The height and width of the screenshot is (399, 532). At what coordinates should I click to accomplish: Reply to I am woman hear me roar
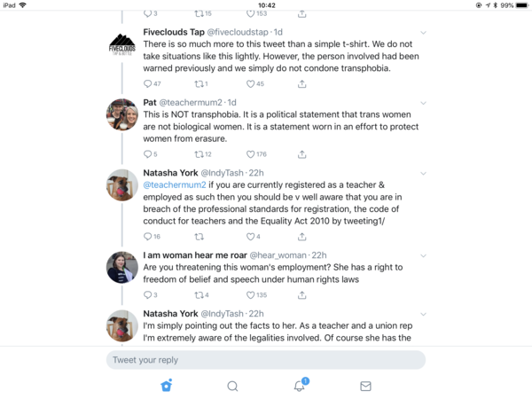tap(147, 295)
